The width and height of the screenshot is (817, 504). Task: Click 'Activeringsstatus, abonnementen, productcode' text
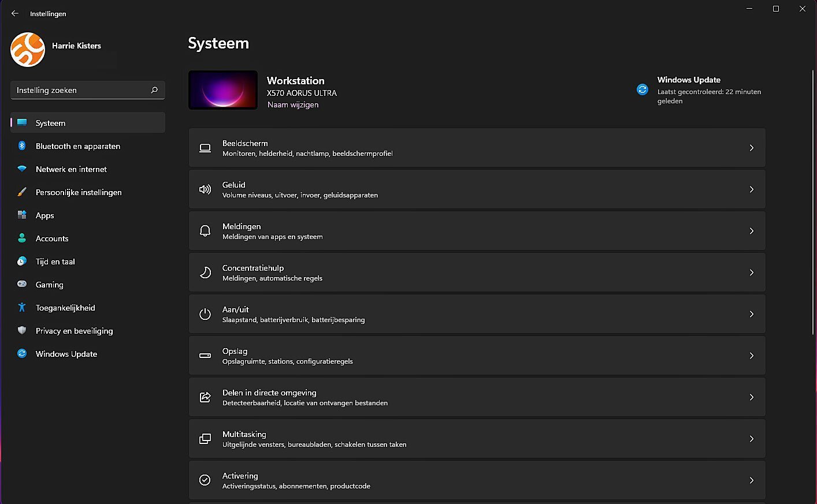click(x=296, y=486)
